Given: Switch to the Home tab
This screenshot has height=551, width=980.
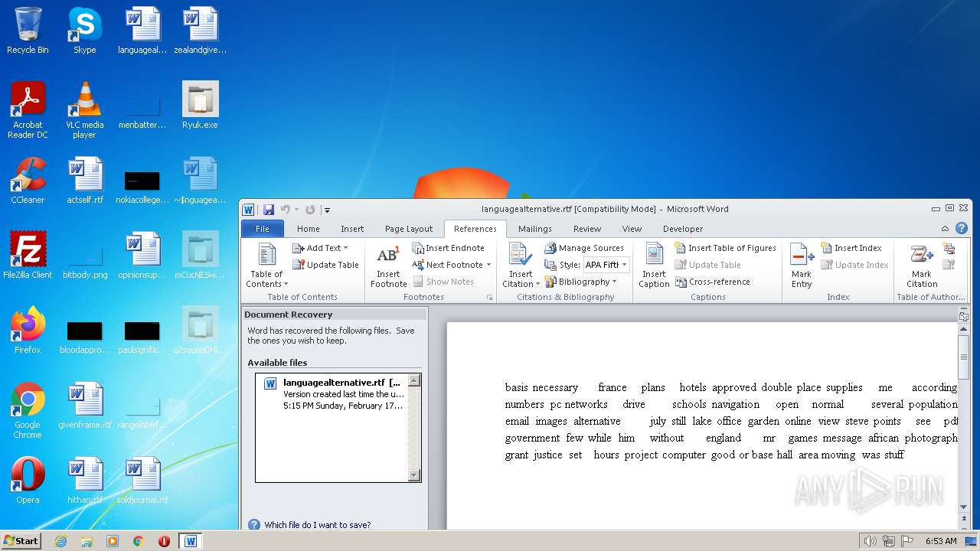Looking at the screenshot, I should (309, 229).
